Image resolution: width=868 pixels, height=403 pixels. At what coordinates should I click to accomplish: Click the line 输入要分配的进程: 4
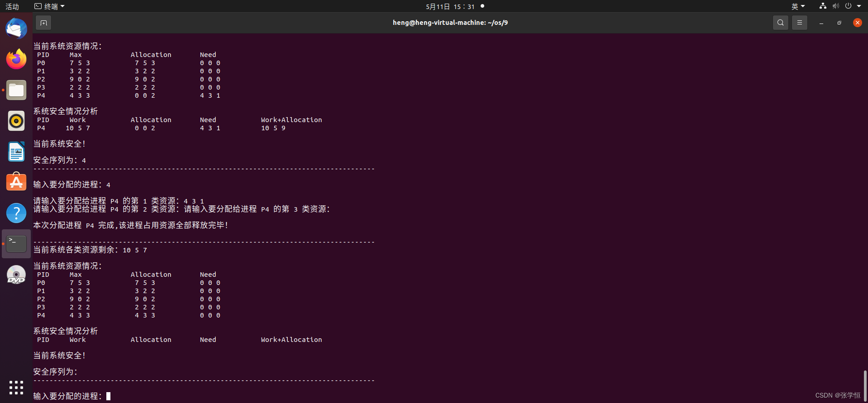click(72, 185)
